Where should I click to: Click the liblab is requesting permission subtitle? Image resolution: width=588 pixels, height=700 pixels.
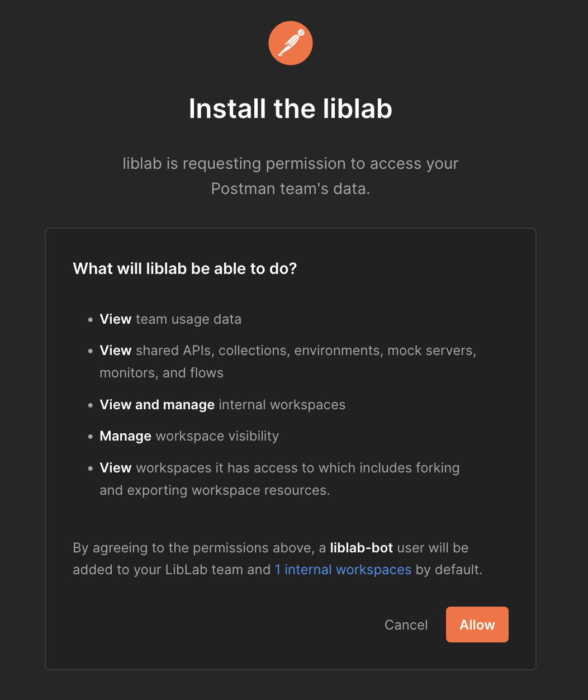291,176
